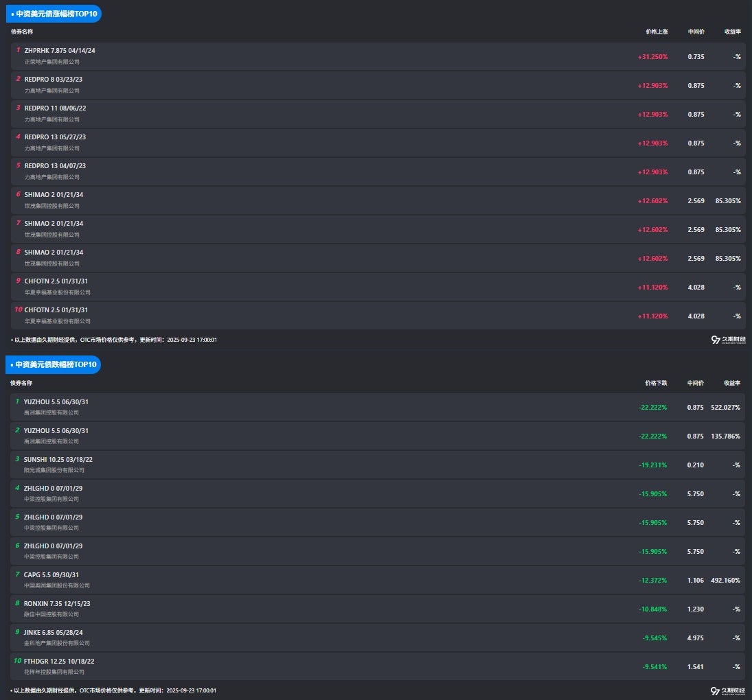Click 债券名称 header in the gainers table
This screenshot has width=752, height=700.
22,32
